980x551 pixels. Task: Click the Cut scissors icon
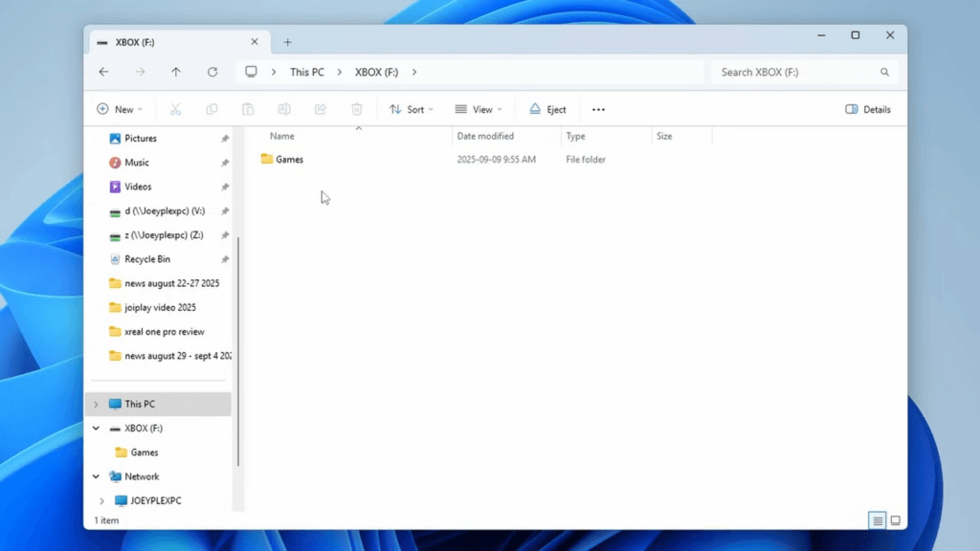[x=175, y=109]
